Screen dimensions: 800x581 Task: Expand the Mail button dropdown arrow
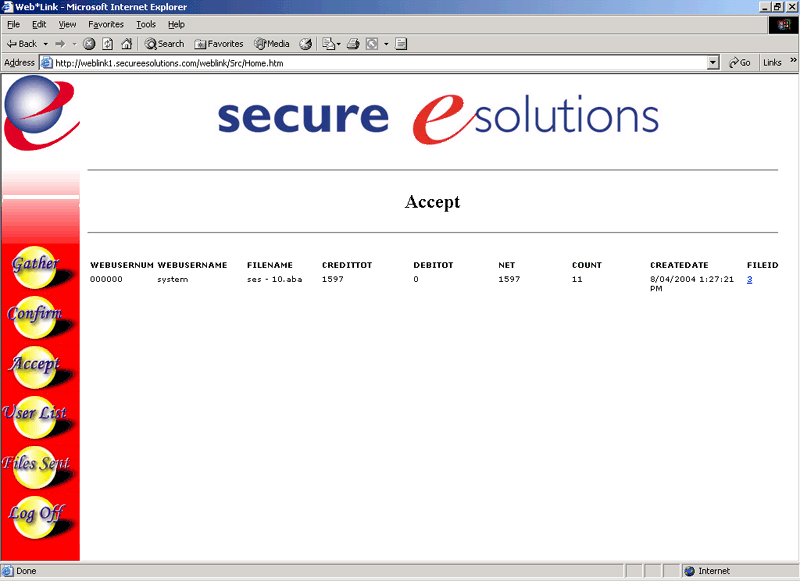[338, 44]
